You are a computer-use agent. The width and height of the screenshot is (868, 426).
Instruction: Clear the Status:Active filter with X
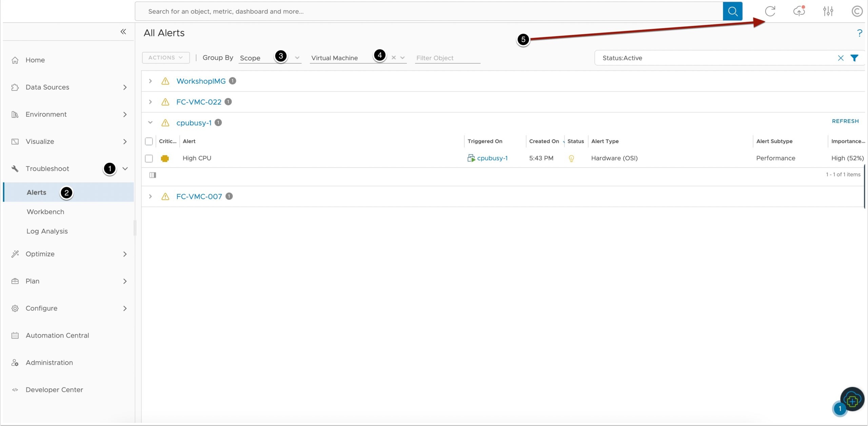coord(841,58)
